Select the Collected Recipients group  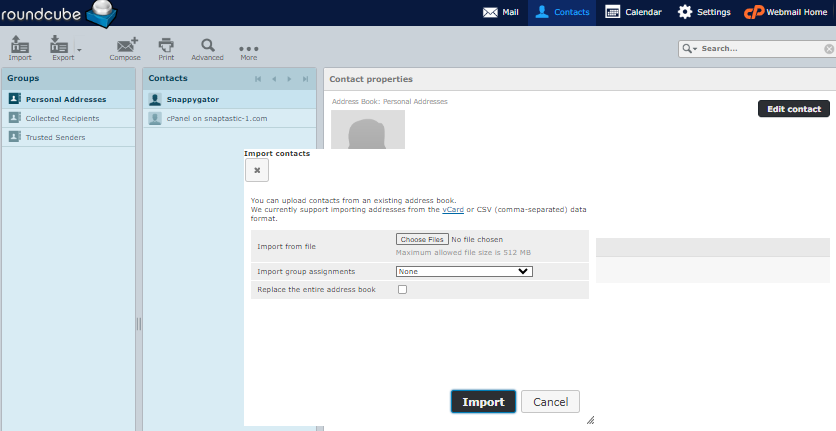(x=69, y=118)
